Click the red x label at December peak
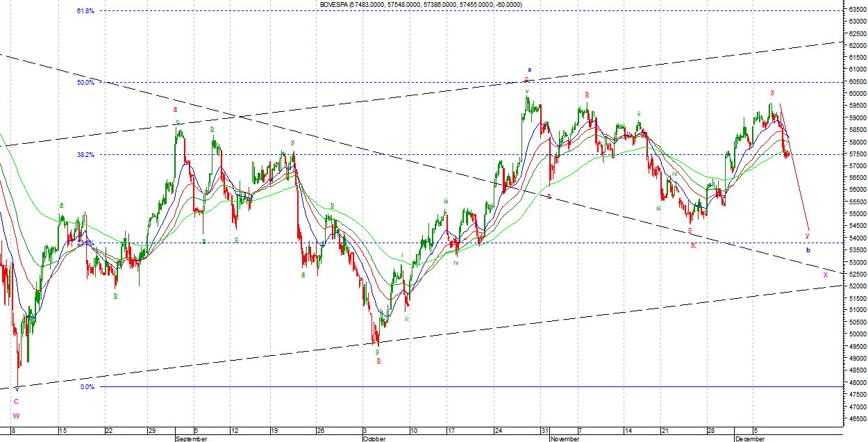This screenshot has height=442, width=868. (x=772, y=92)
